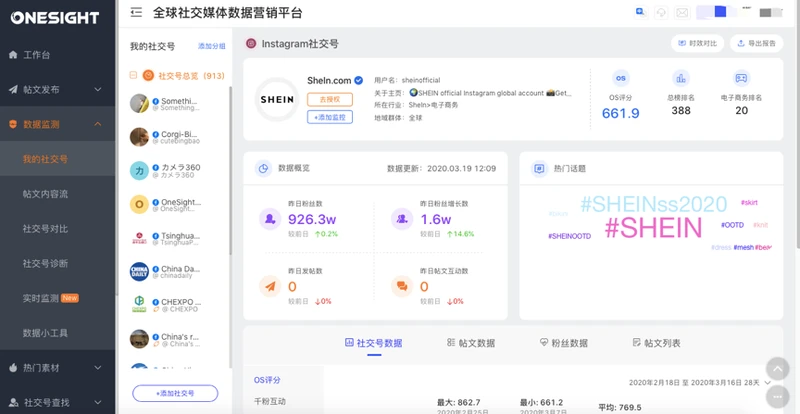Select the Tsinghua... account row

tap(176, 239)
